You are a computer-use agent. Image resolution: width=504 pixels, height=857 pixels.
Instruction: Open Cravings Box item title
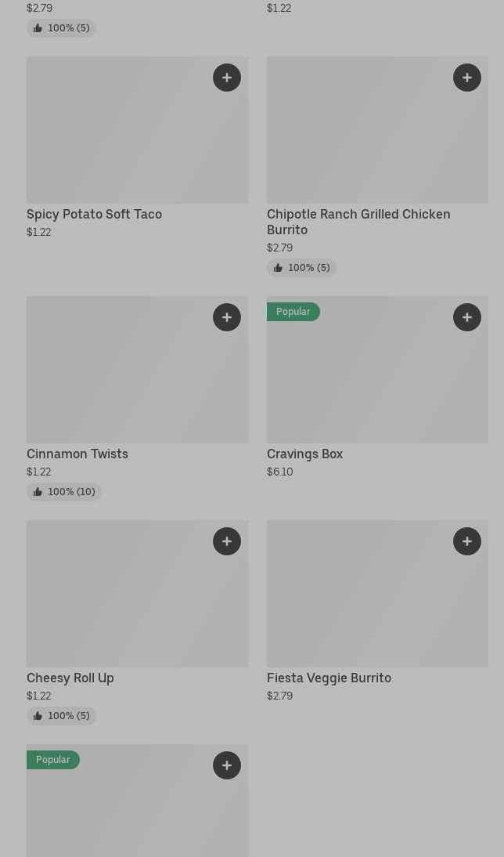point(304,454)
